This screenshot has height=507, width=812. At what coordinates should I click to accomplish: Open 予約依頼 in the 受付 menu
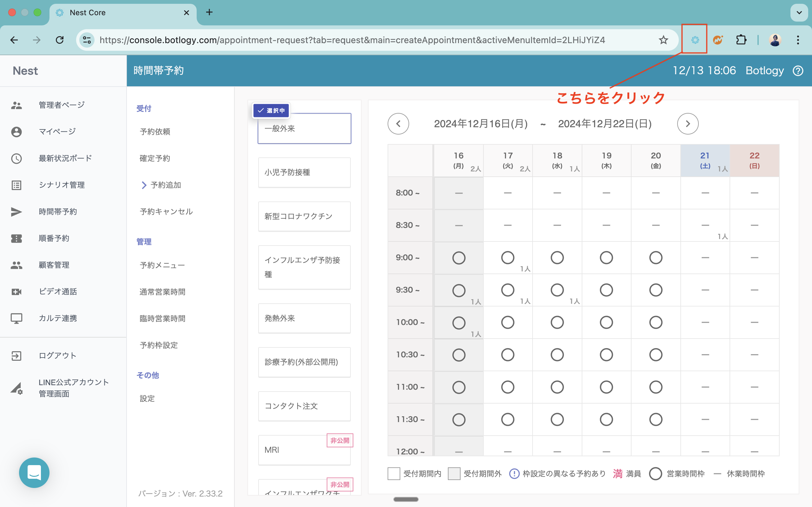coord(155,131)
